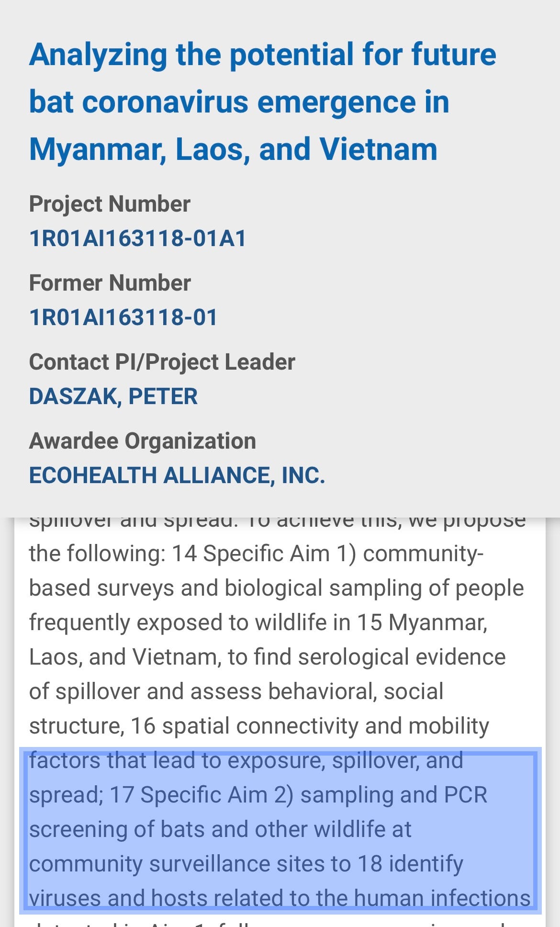Open former number 1R01AI163118-01
Screen dimensions: 560x927
123,317
